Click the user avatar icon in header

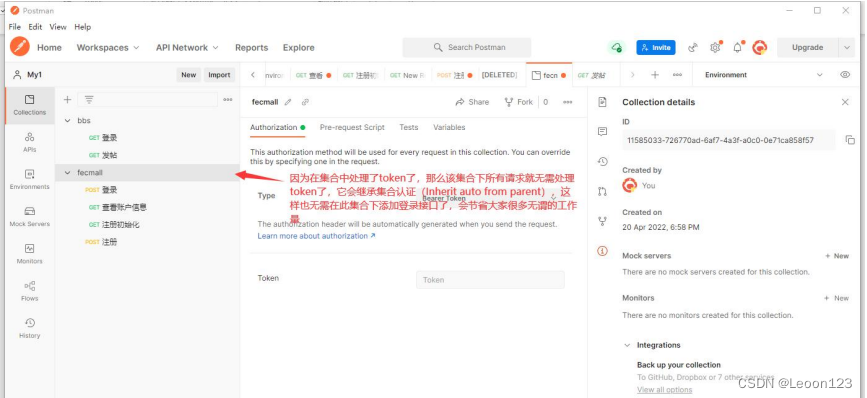[x=760, y=48]
